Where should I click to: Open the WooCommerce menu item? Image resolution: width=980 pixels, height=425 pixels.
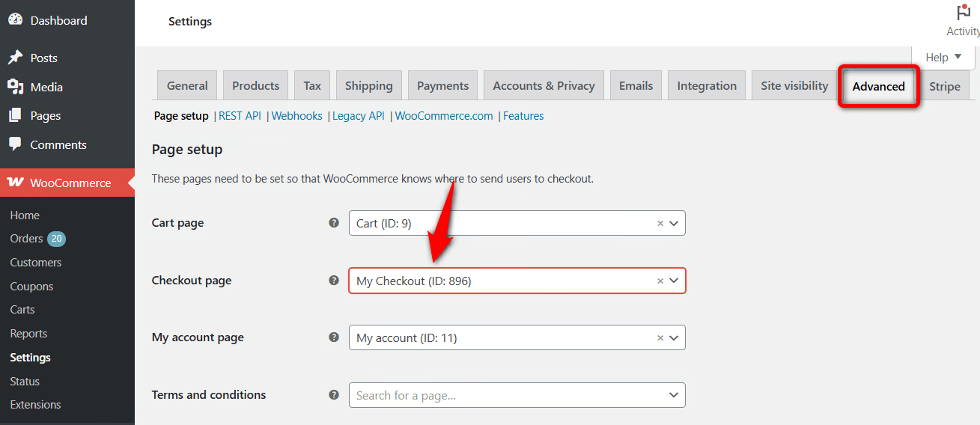pos(67,183)
